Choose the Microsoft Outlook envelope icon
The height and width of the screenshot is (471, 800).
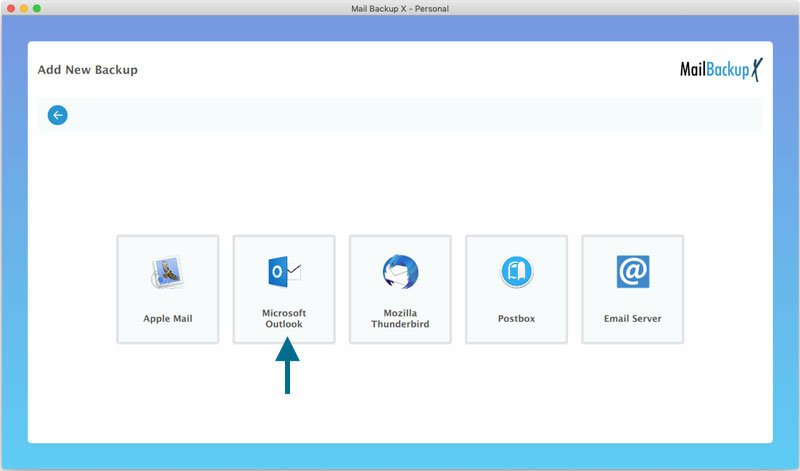point(284,271)
